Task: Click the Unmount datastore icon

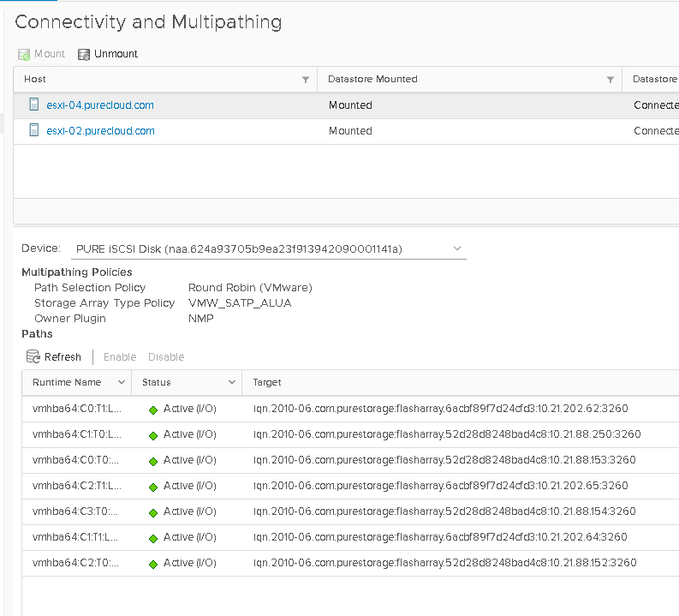Action: (x=84, y=54)
